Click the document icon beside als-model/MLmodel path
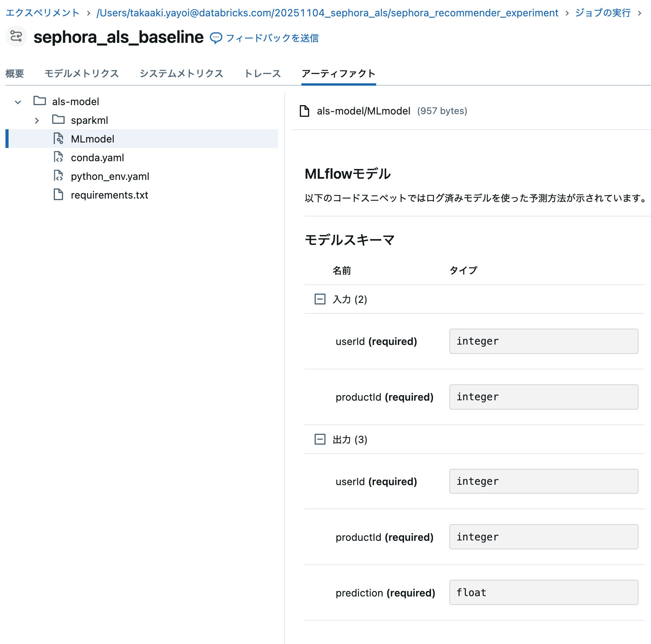651x644 pixels. coord(304,111)
